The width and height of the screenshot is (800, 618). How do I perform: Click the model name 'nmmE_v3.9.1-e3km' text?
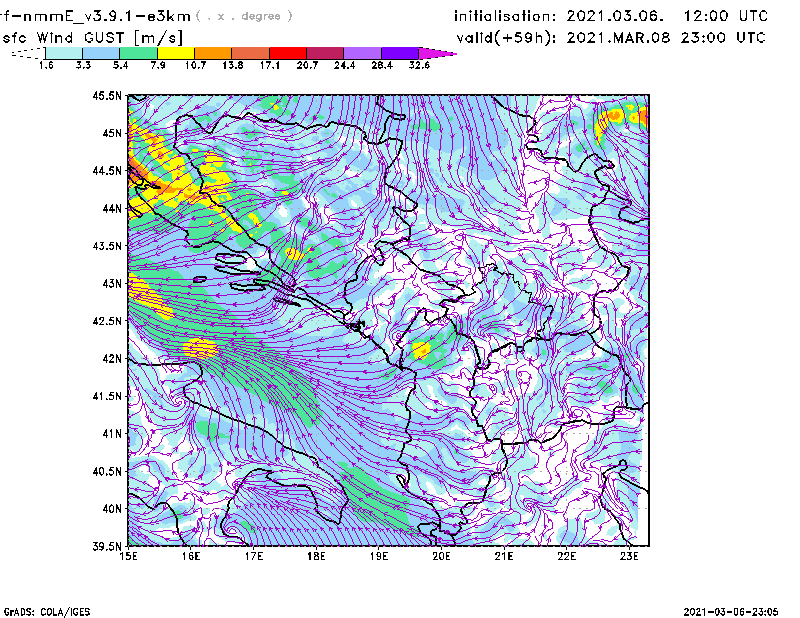(x=104, y=17)
